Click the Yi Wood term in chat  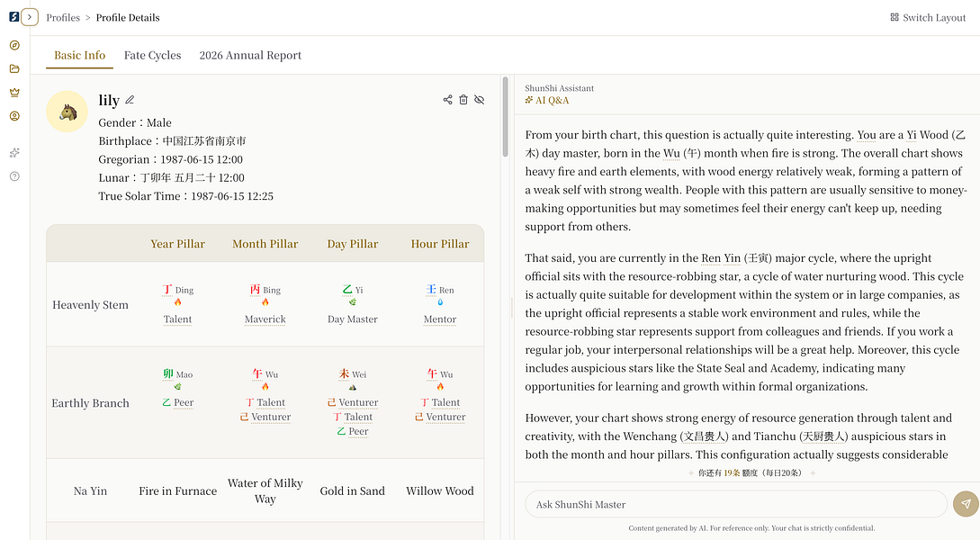928,135
